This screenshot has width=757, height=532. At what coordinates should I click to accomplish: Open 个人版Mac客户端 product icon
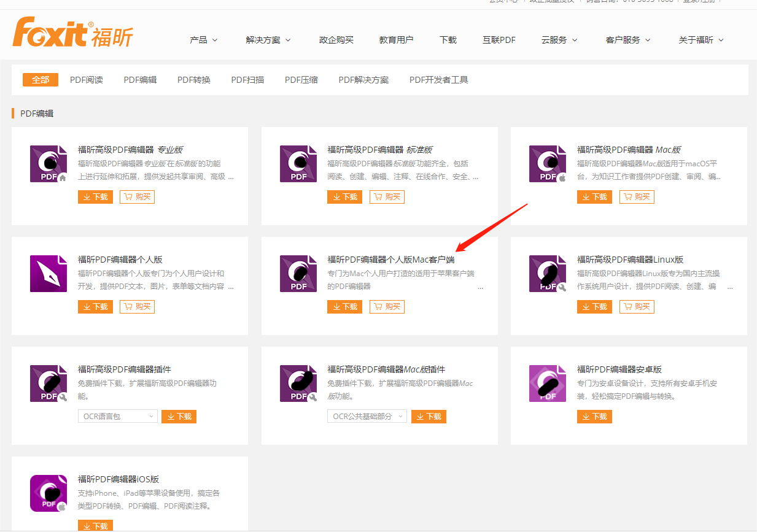point(298,274)
